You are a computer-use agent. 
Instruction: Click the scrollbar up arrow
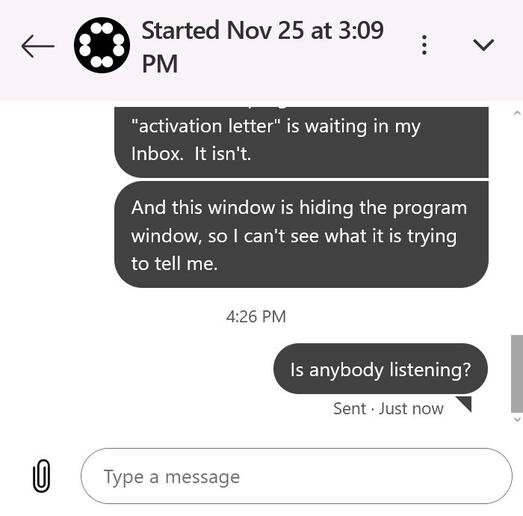[x=517, y=113]
